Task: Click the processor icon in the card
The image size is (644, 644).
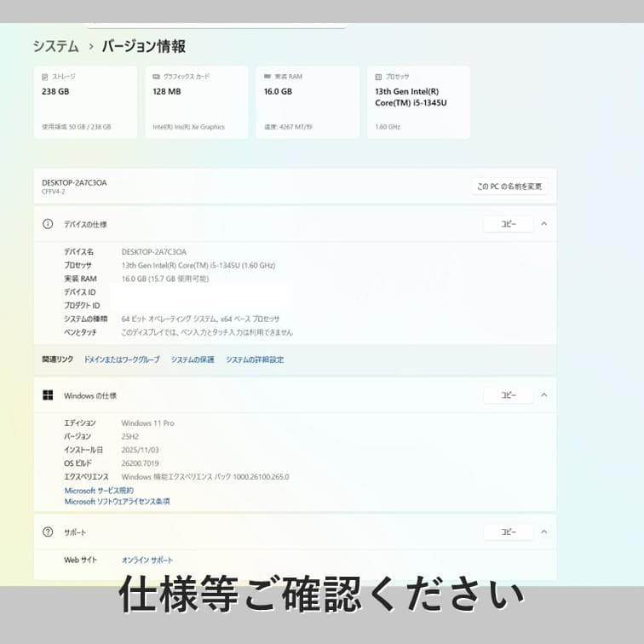Action: point(378,77)
